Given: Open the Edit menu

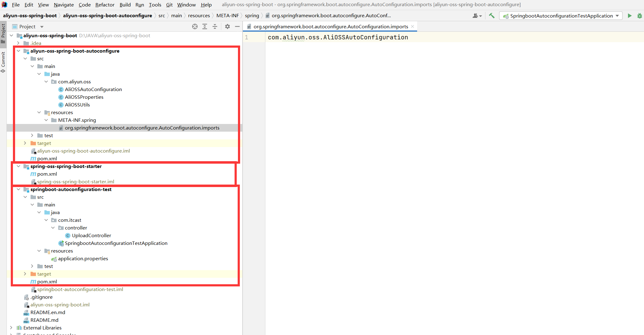Looking at the screenshot, I should (x=29, y=5).
